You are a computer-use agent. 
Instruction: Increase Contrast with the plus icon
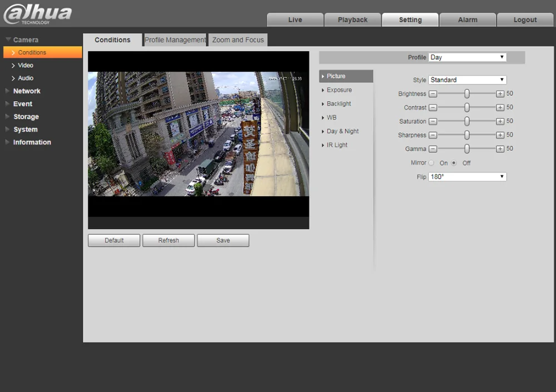pyautogui.click(x=500, y=108)
